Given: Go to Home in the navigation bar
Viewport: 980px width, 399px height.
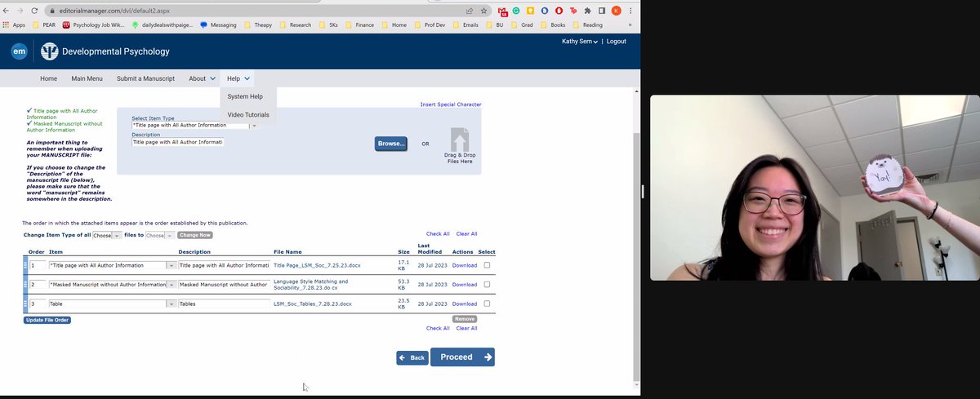Looking at the screenshot, I should tap(49, 78).
